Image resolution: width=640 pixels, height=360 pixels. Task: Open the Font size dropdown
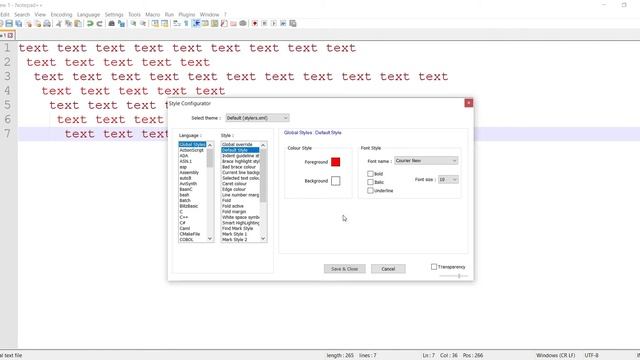448,180
